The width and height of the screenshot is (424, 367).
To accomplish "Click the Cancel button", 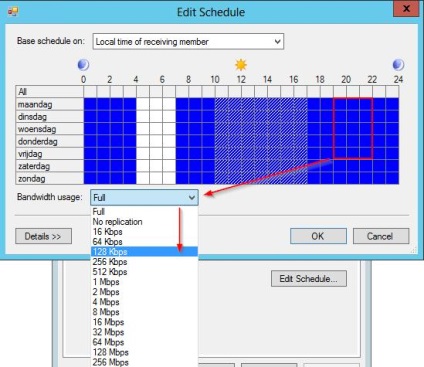I will 381,236.
